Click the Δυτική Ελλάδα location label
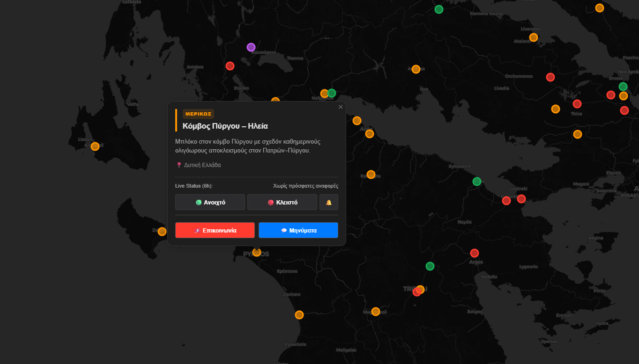Image resolution: width=639 pixels, height=364 pixels. point(202,165)
